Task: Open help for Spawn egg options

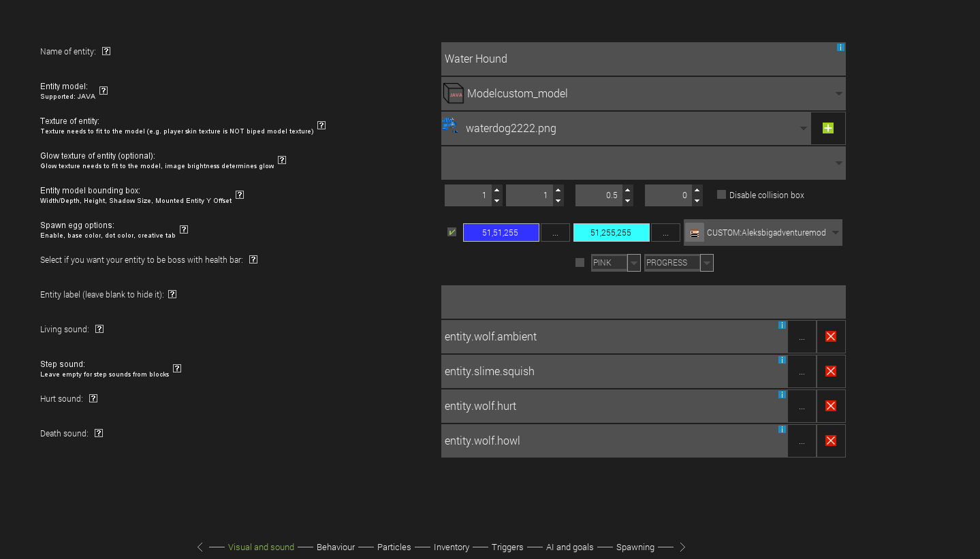Action: [183, 230]
